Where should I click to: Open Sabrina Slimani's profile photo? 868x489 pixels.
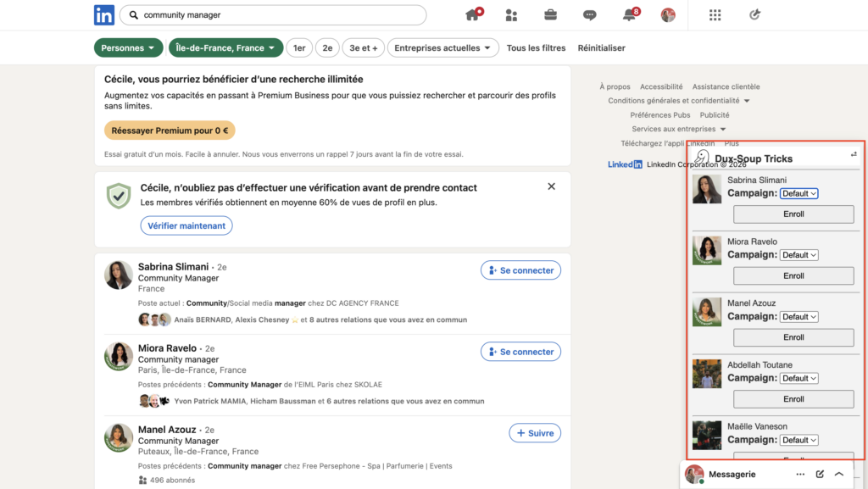click(x=119, y=275)
